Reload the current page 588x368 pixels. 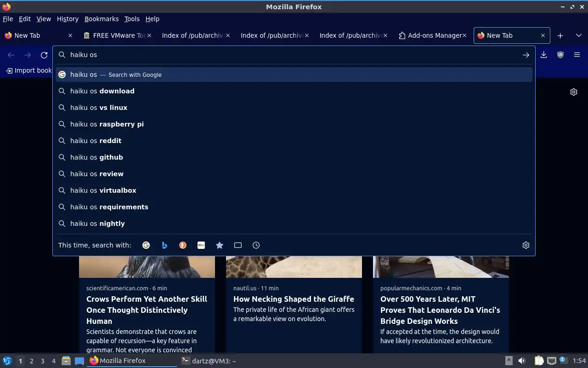point(44,55)
